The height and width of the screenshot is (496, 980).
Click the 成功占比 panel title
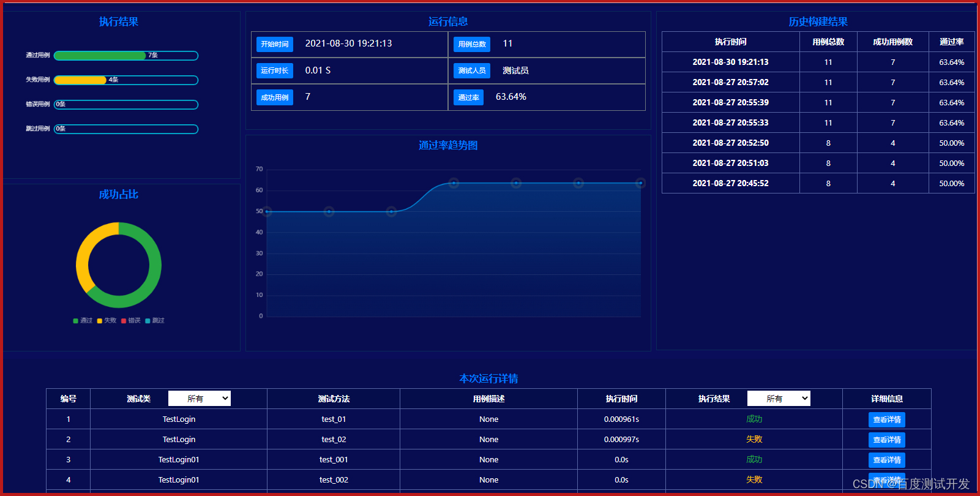click(x=118, y=194)
